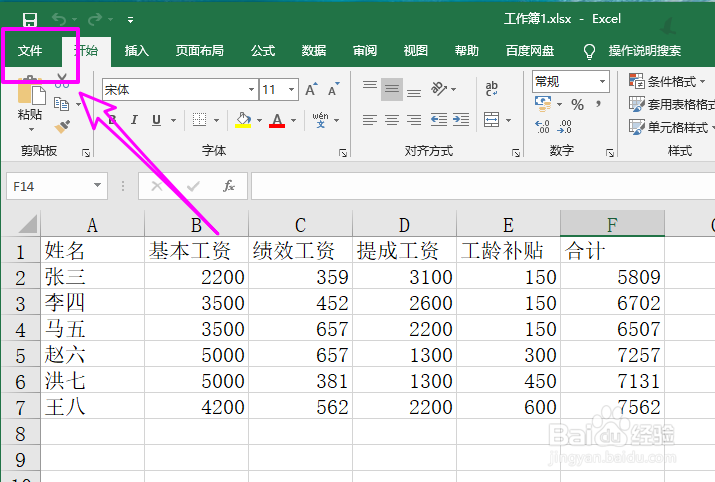Image resolution: width=715 pixels, height=482 pixels.
Task: Select the Format Painter brush
Action: [x=62, y=126]
